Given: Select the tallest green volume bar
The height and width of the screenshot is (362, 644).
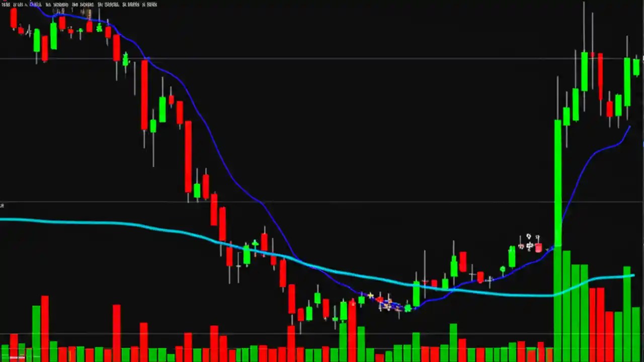Looking at the screenshot, I should 558,302.
